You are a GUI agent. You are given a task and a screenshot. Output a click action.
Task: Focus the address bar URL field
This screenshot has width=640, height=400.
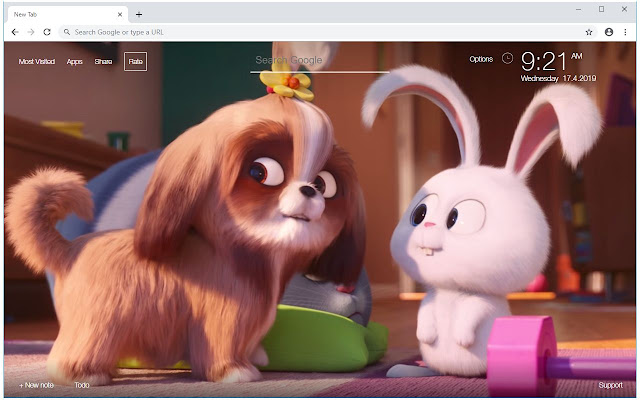[329, 32]
